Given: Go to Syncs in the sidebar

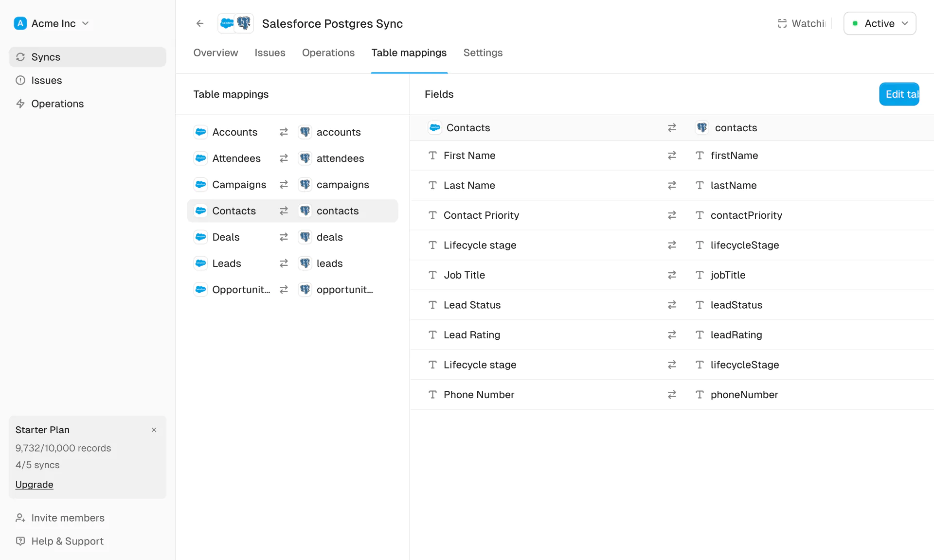Looking at the screenshot, I should 88,57.
